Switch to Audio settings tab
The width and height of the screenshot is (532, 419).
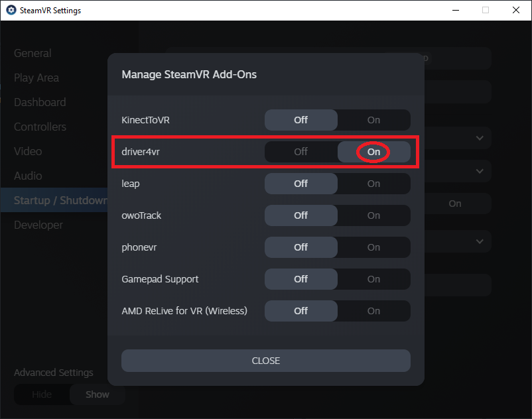[28, 176]
